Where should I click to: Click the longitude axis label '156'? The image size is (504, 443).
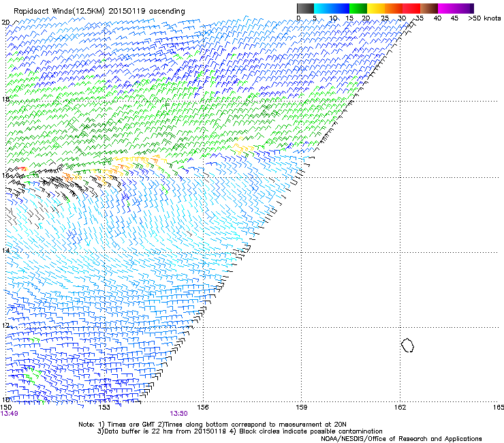point(203,408)
